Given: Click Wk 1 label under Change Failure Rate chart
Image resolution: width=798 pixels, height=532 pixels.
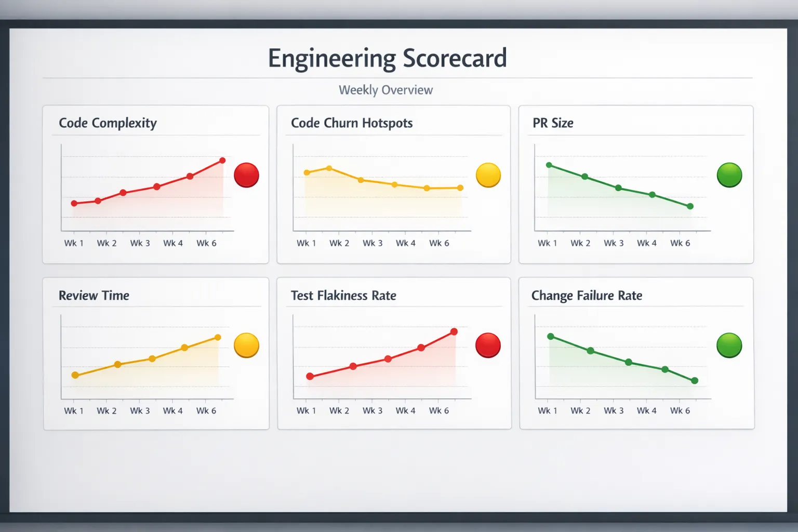Looking at the screenshot, I should (548, 411).
